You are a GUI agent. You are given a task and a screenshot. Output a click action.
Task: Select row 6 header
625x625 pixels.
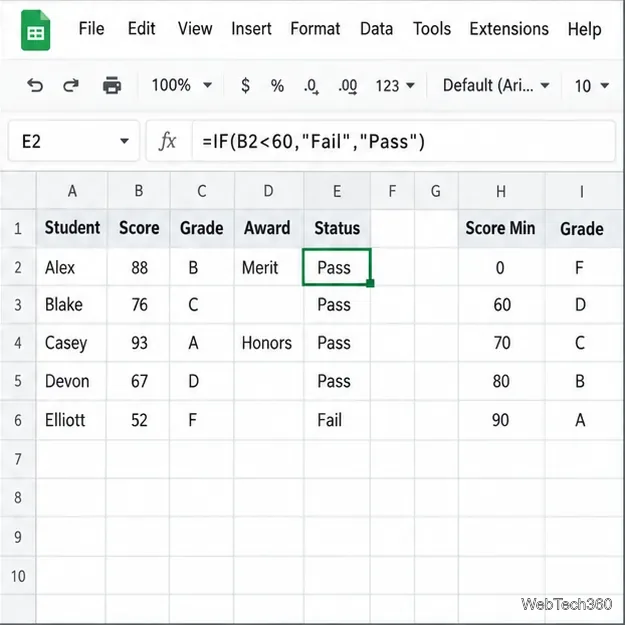click(x=18, y=420)
